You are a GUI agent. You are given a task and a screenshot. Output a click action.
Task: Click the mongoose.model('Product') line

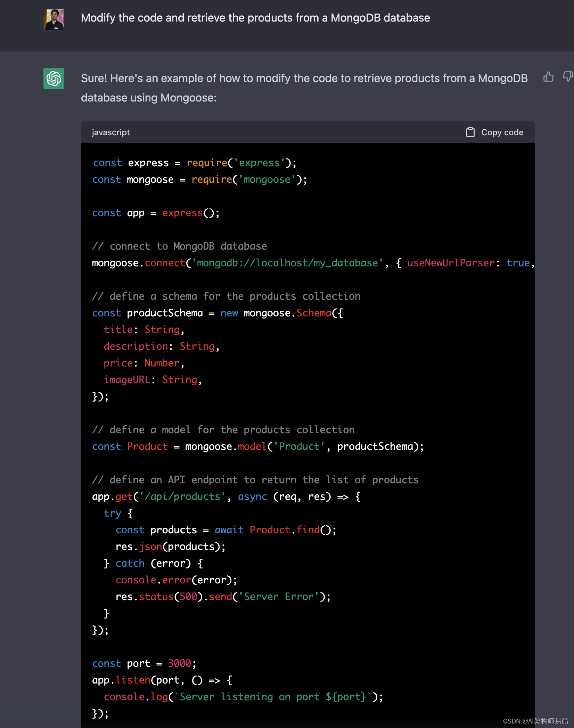coord(258,446)
